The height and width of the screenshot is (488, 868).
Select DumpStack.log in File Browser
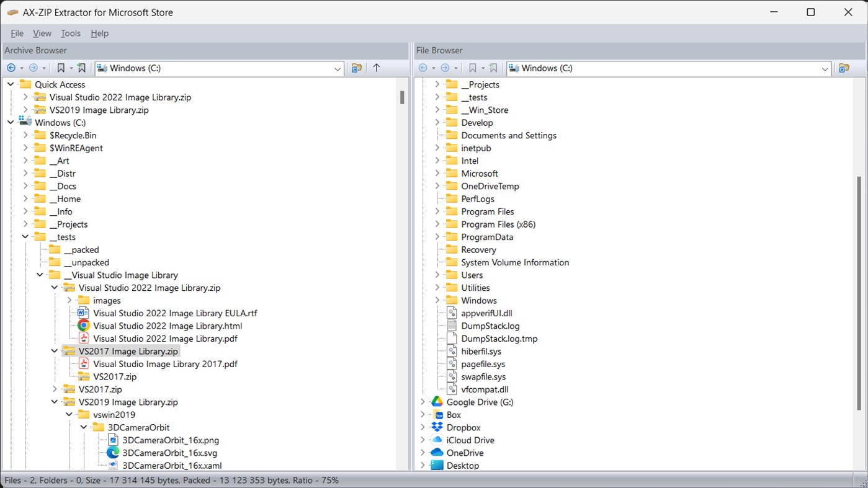coord(490,326)
